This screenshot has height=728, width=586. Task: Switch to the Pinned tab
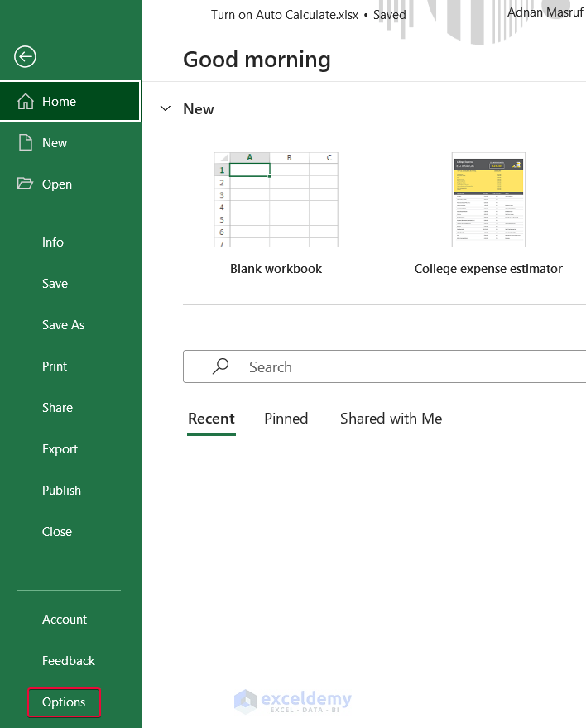click(x=286, y=419)
